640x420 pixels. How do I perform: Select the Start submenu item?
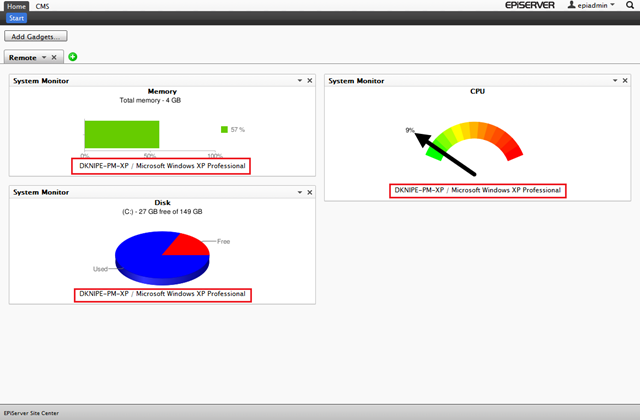(16, 18)
